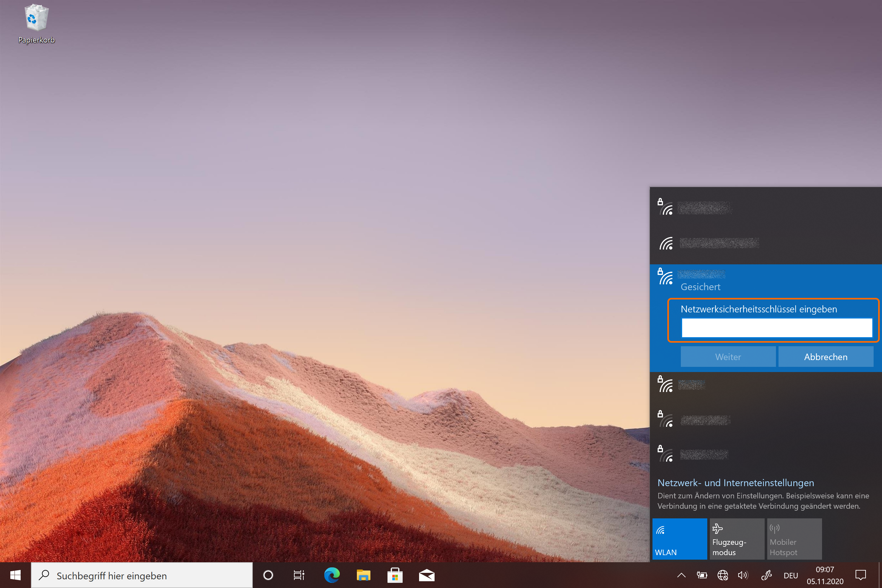Toggle the Flugzeugmodus tile
This screenshot has width=882, height=588.
click(x=737, y=539)
